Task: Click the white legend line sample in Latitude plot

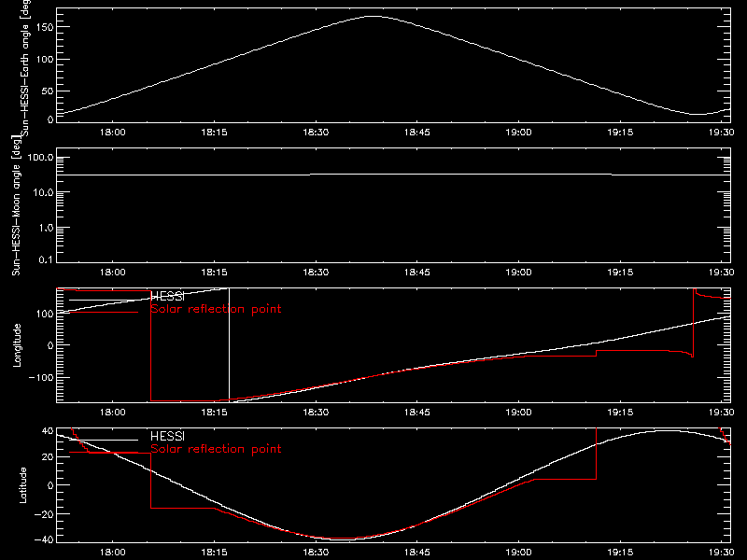Action: pos(104,440)
